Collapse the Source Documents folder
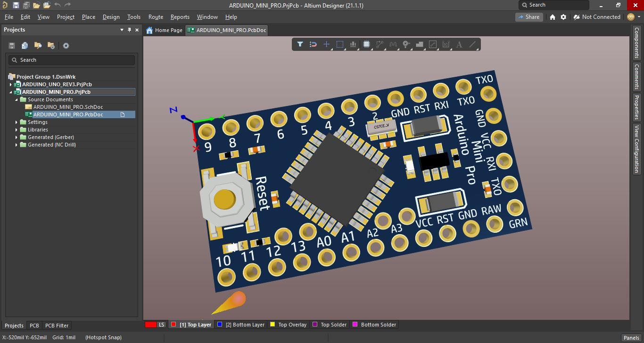644x343 pixels. 17,99
